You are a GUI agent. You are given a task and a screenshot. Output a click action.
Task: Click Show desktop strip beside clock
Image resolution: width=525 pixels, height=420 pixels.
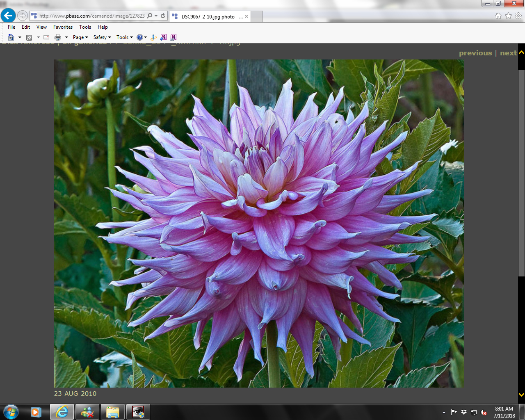click(x=522, y=412)
